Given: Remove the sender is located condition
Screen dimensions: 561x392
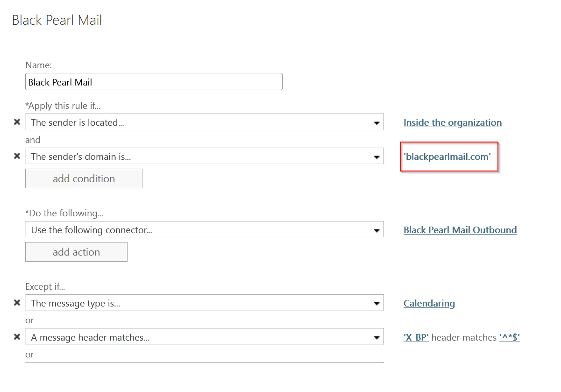Looking at the screenshot, I should (17, 122).
